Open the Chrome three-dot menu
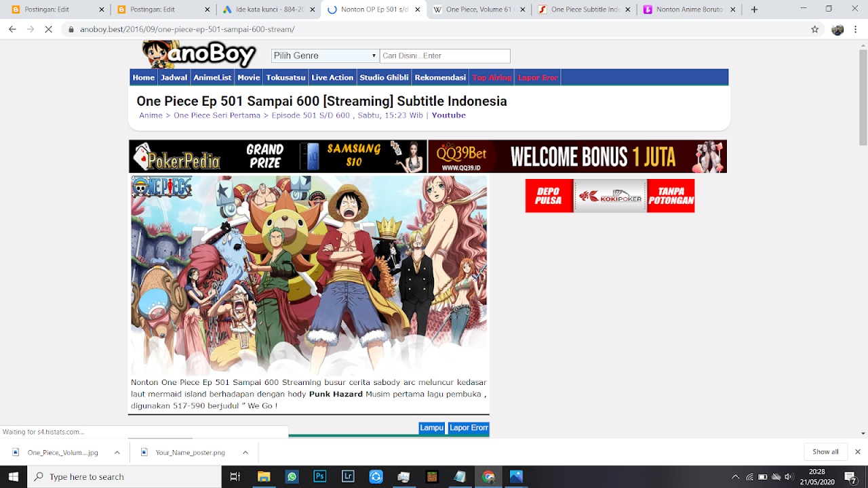 click(855, 29)
